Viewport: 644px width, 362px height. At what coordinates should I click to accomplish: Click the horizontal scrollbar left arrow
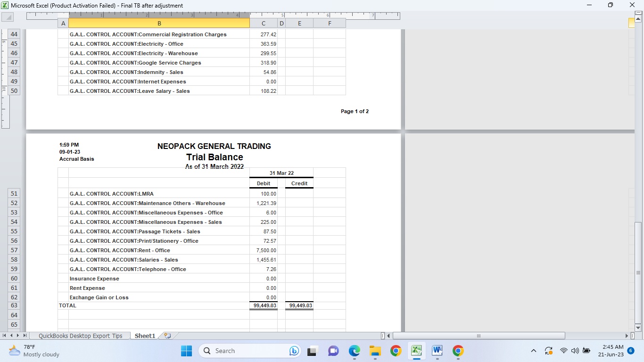coord(389,336)
